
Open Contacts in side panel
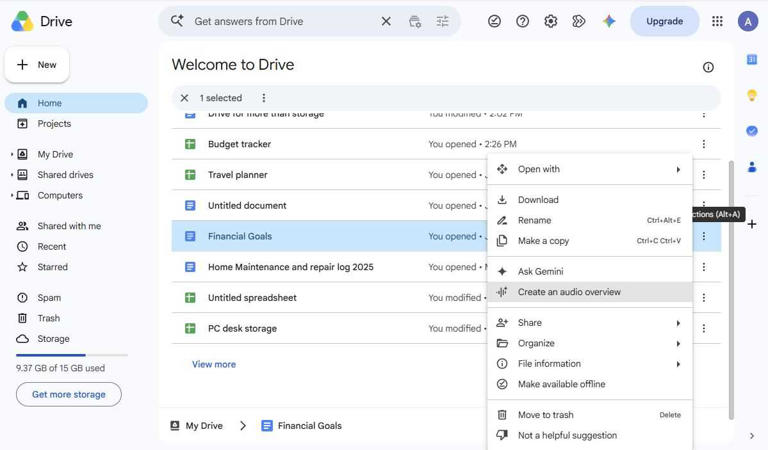tap(752, 167)
